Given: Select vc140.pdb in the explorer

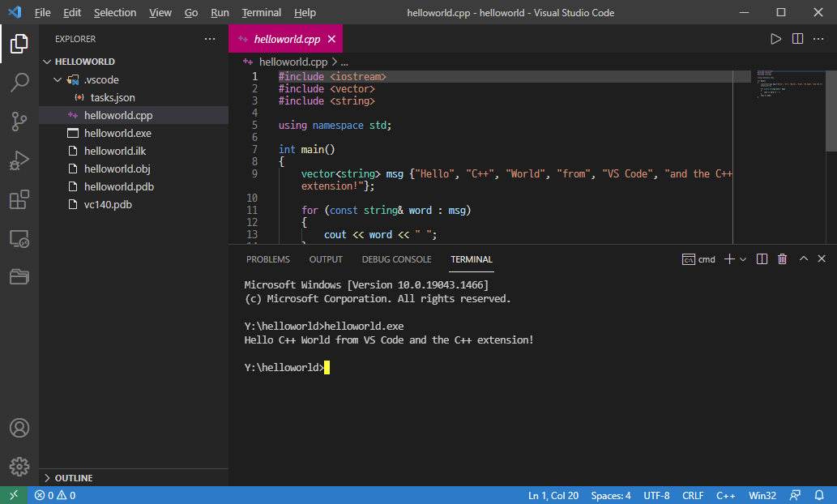Looking at the screenshot, I should coord(134,204).
